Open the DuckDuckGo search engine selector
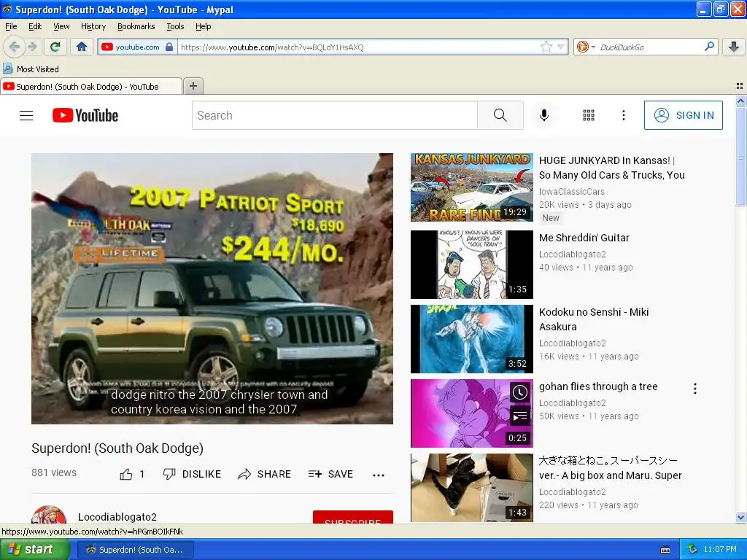This screenshot has height=560, width=747. [x=586, y=47]
